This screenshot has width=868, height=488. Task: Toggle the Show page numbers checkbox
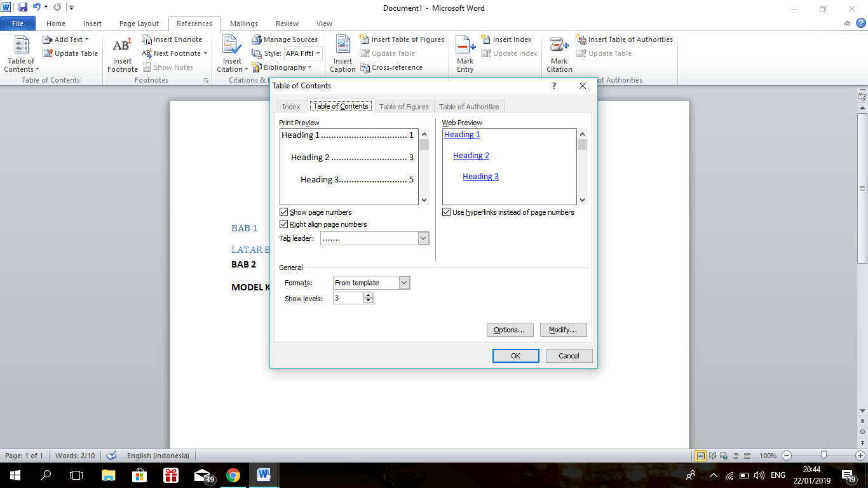[284, 212]
